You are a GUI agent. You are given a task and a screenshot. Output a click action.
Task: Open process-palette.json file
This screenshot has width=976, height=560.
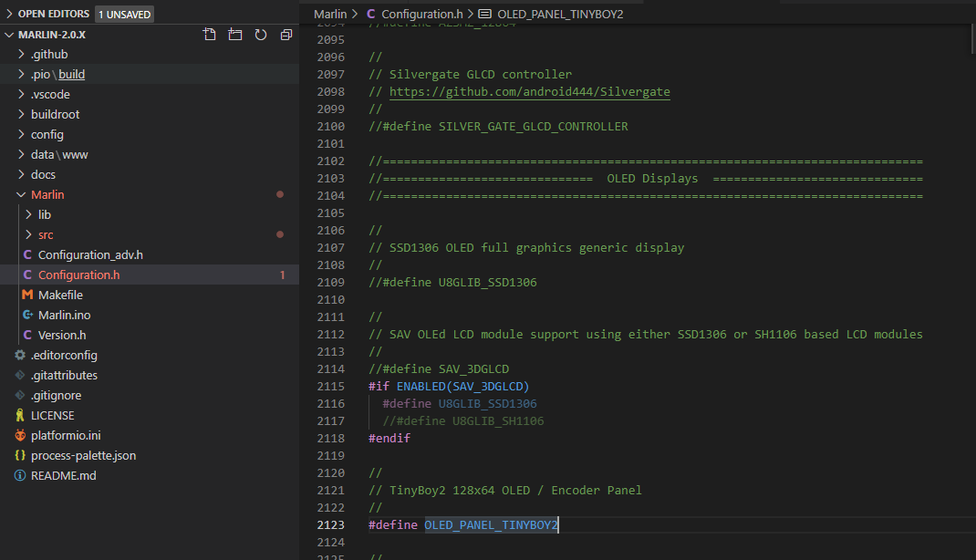(83, 455)
